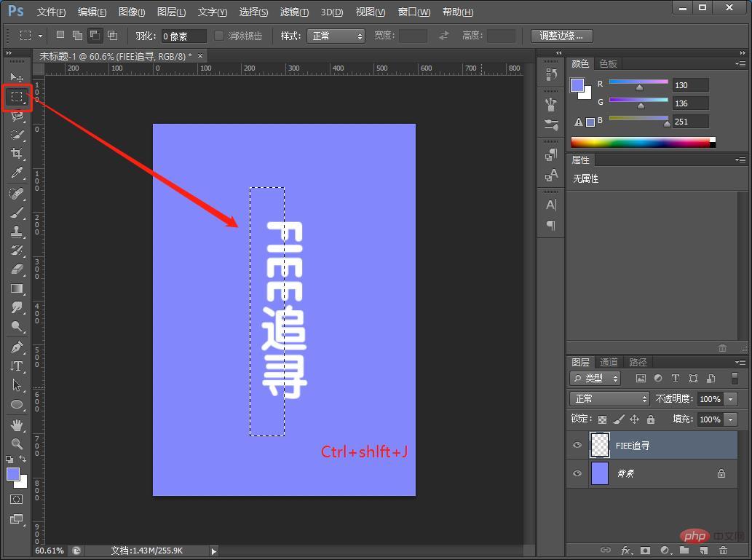Hide the 背景 layer

point(577,473)
